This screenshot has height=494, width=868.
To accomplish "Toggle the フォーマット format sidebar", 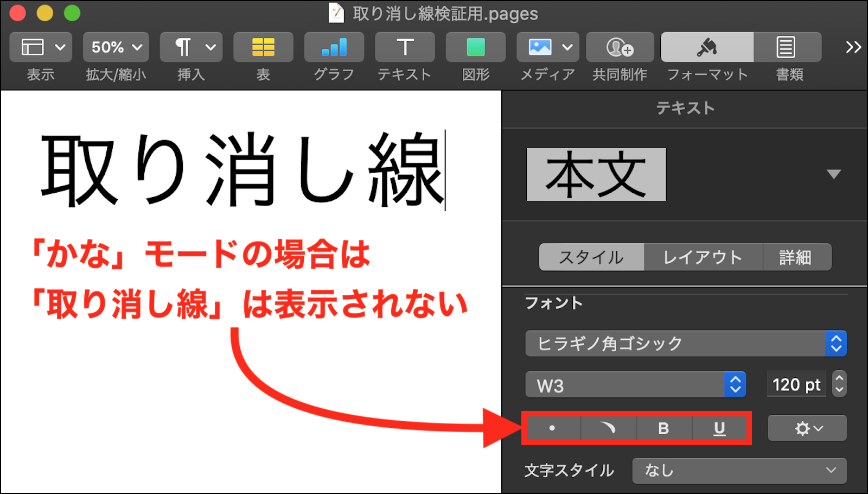I will click(x=707, y=47).
